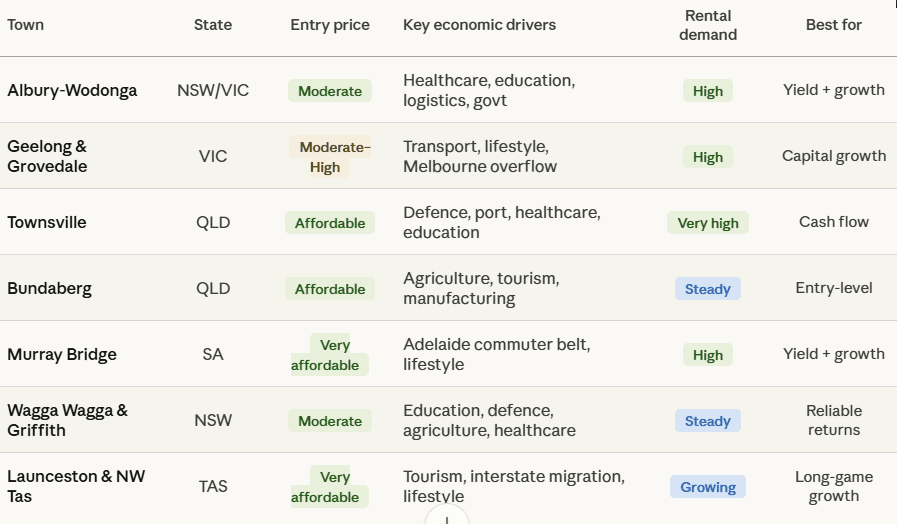The image size is (897, 524).
Task: Select the Townsville town name
Action: tap(47, 222)
